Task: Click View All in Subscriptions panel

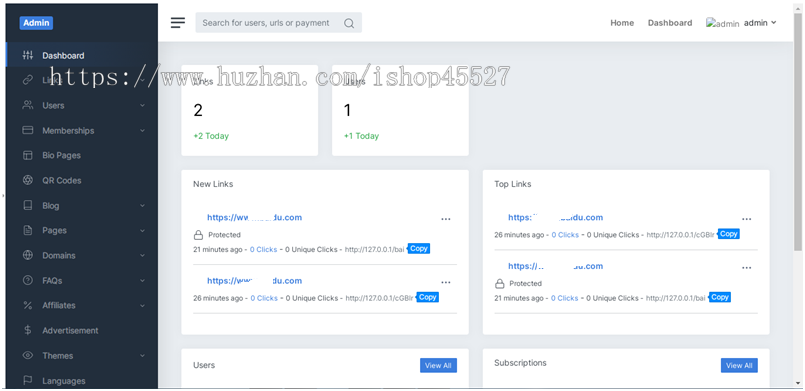Action: [x=739, y=365]
